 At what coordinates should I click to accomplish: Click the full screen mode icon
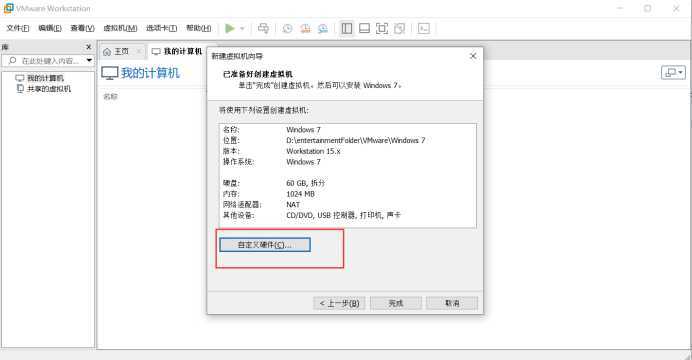382,29
